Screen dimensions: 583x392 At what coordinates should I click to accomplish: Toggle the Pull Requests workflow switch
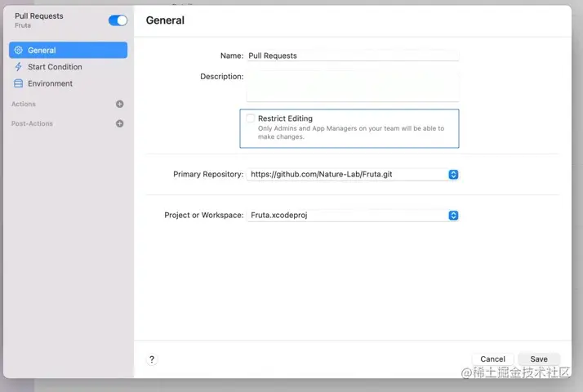click(118, 20)
